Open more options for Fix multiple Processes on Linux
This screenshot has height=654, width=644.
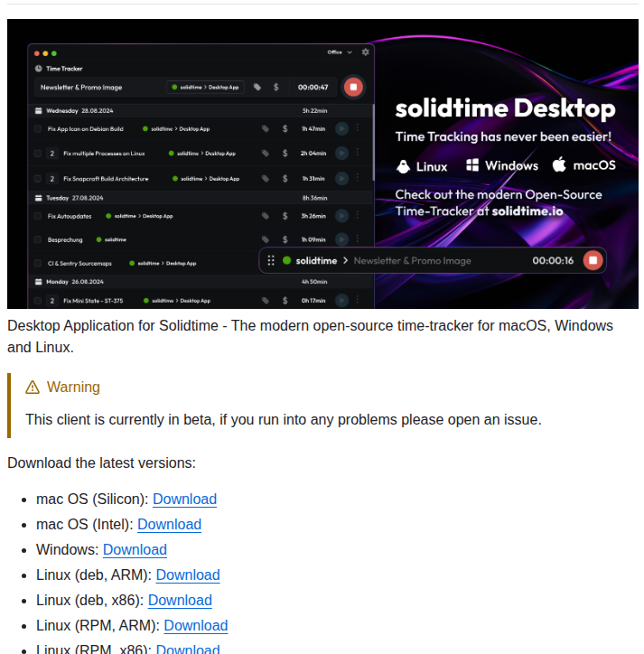358,153
